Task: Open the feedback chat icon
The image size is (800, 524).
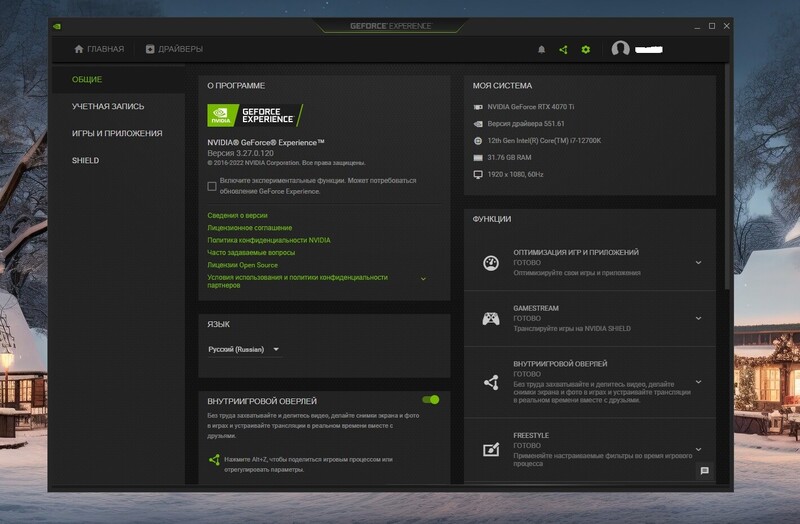Action: pyautogui.click(x=705, y=470)
